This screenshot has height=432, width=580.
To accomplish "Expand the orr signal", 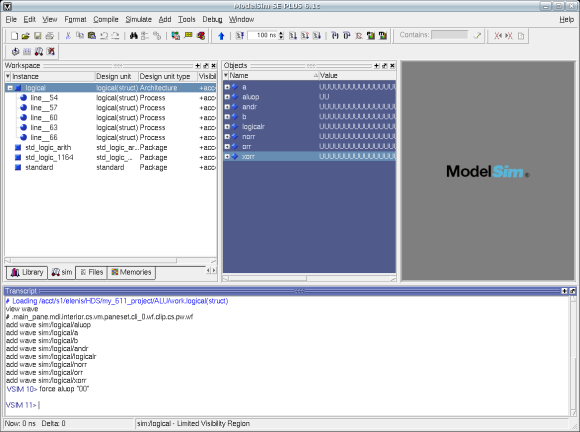I will (227, 146).
